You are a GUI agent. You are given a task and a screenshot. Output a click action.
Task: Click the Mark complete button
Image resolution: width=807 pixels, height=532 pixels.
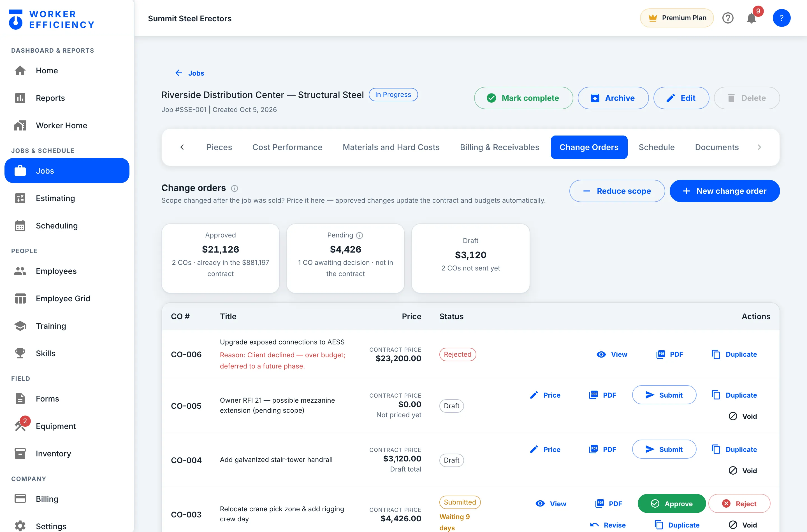click(x=523, y=98)
